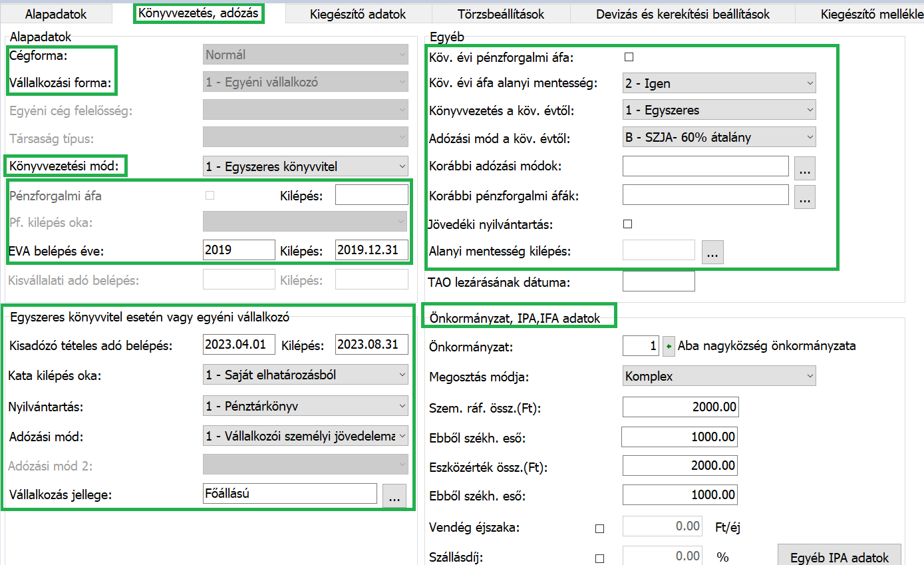Open the Kiegészítő melléklet tab
This screenshot has height=565, width=924.
(859, 14)
